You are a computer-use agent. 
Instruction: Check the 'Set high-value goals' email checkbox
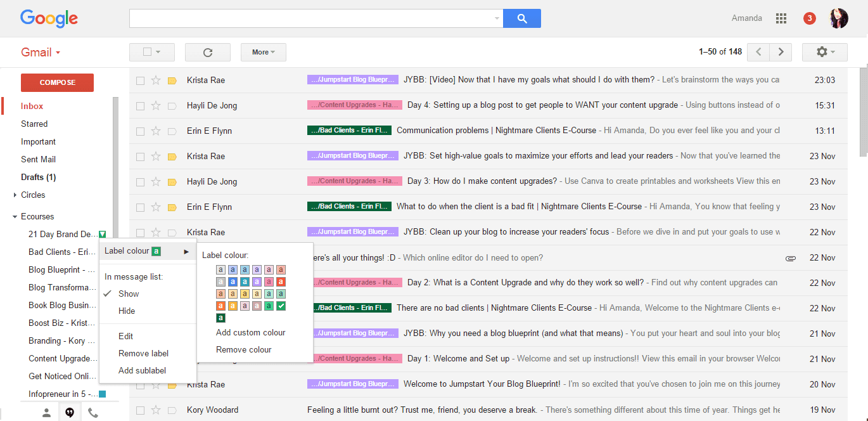(140, 157)
